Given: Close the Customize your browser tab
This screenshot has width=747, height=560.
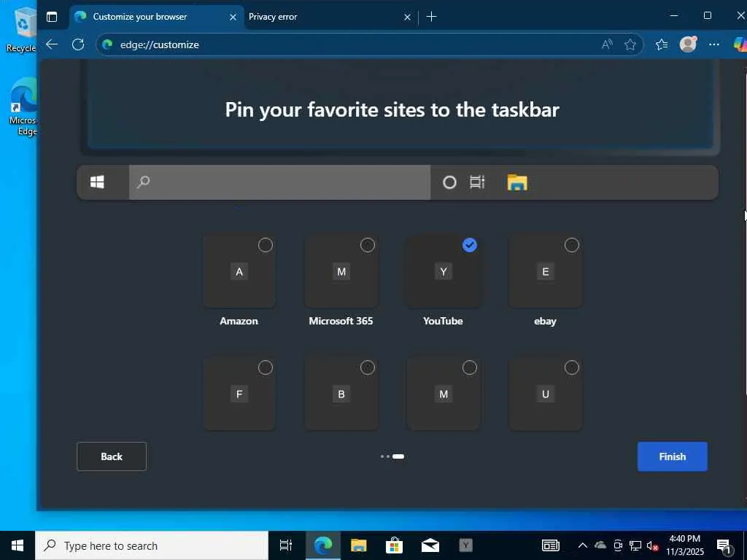Looking at the screenshot, I should coord(233,17).
